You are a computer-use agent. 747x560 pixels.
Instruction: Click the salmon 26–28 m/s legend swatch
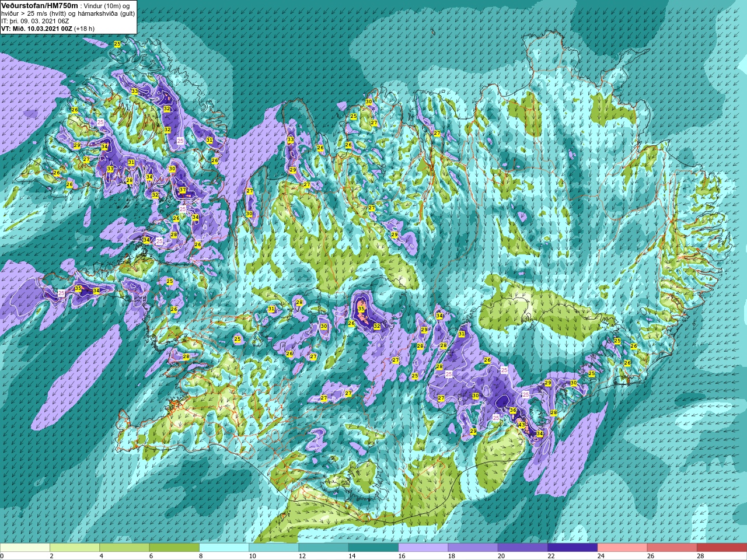click(x=672, y=548)
